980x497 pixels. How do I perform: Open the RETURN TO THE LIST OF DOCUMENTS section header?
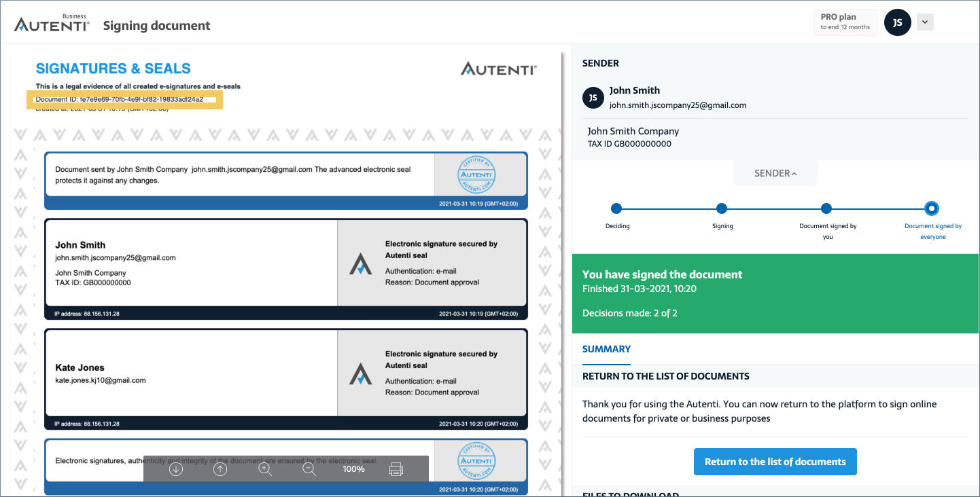click(x=665, y=375)
